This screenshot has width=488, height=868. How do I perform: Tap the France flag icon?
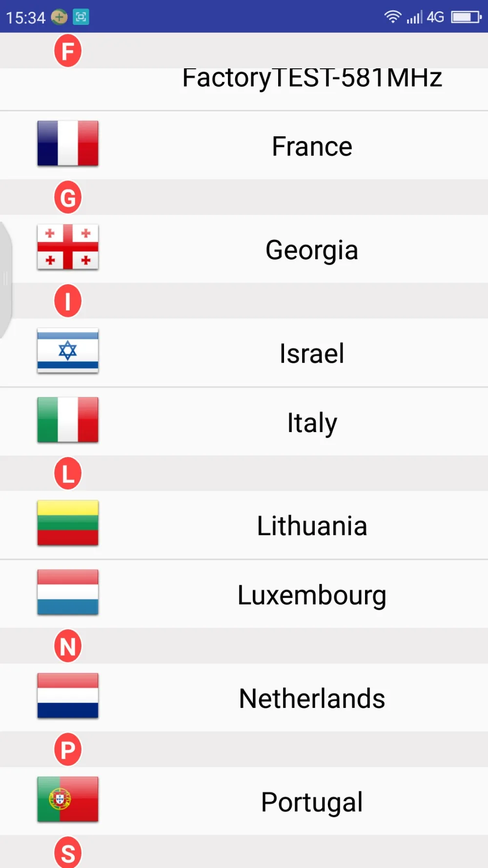click(x=68, y=144)
